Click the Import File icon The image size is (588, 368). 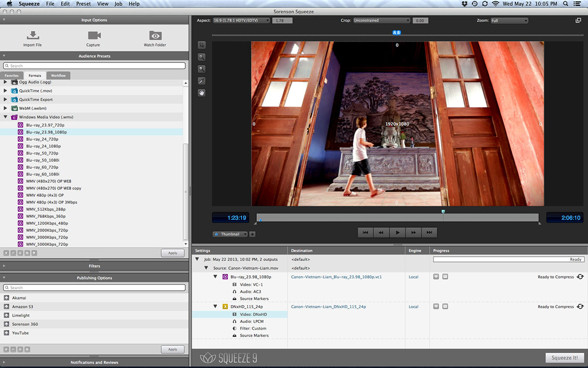coord(33,35)
